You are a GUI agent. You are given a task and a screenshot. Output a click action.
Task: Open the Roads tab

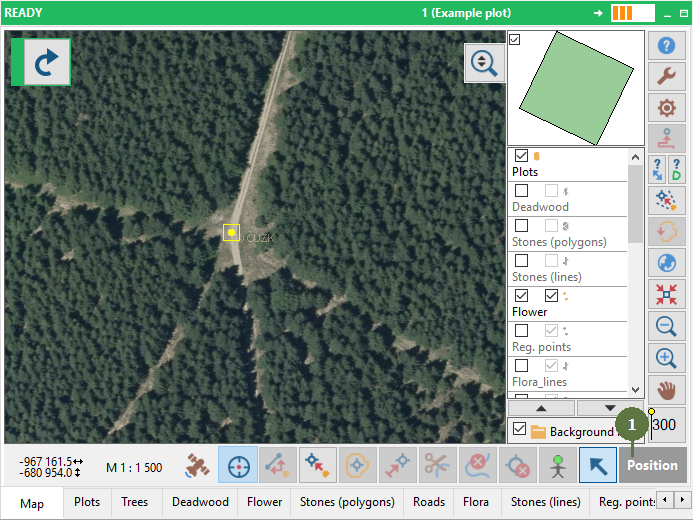pos(429,502)
